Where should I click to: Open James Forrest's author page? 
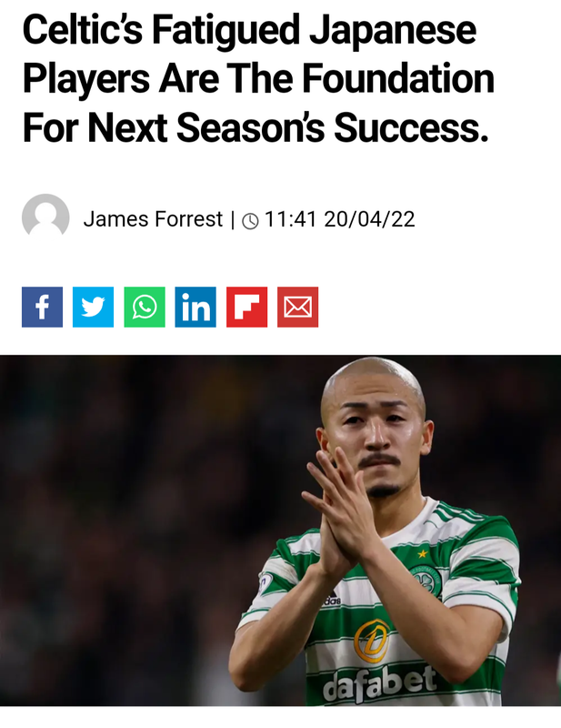pos(153,218)
